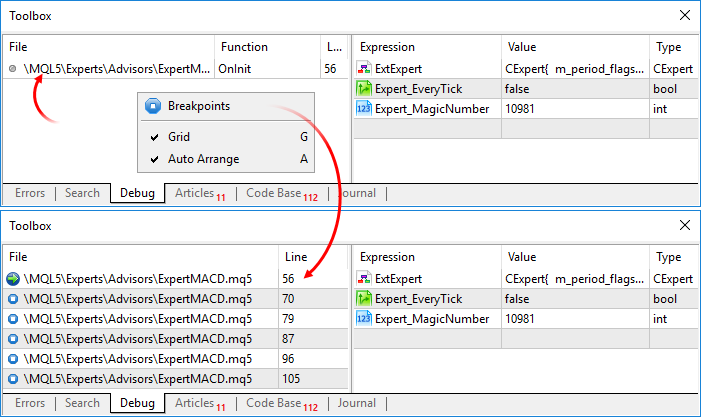Screen dimensions: 701x417
Task: Switch to Search tab in lower Toolbox
Action: tap(82, 404)
